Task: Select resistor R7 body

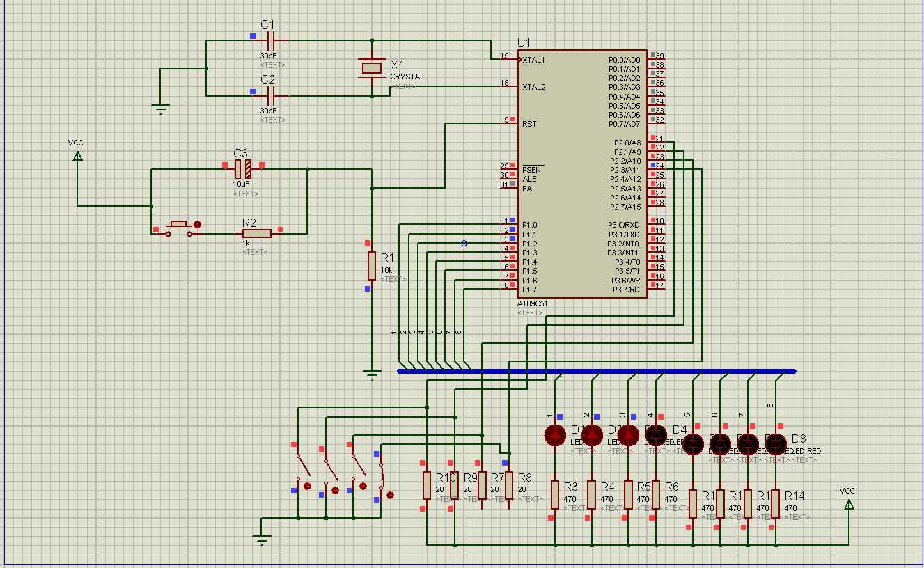Action: point(482,485)
